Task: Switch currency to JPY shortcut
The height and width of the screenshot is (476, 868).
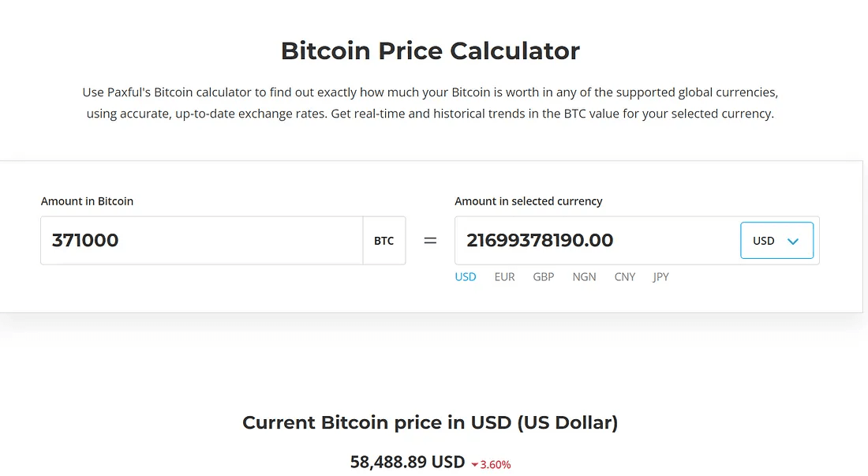Action: point(660,277)
